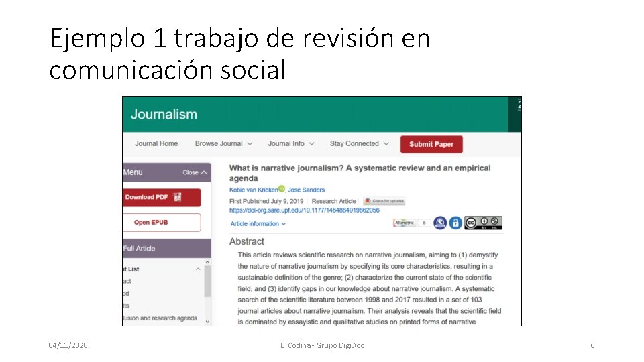Go to Journal Home
The height and width of the screenshot is (362, 644).
point(156,143)
